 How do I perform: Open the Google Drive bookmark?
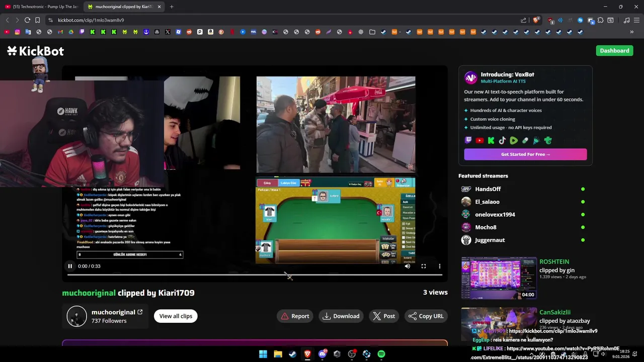(x=71, y=32)
